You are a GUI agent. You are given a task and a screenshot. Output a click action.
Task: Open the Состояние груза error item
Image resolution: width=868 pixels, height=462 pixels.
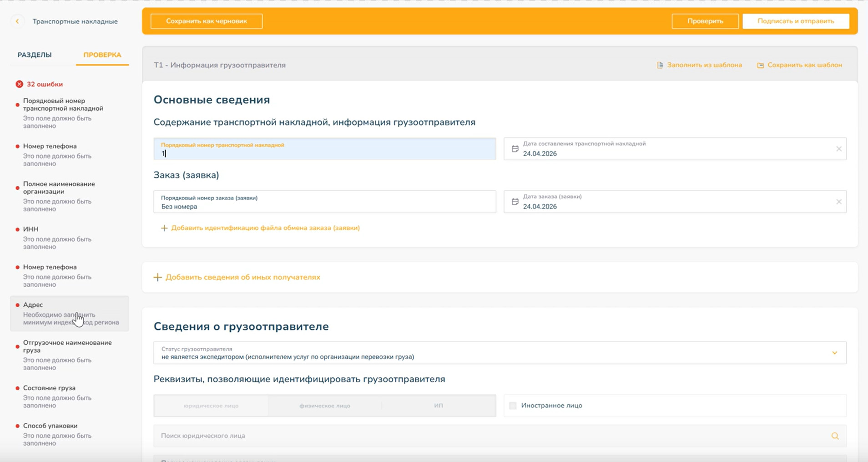click(x=69, y=396)
